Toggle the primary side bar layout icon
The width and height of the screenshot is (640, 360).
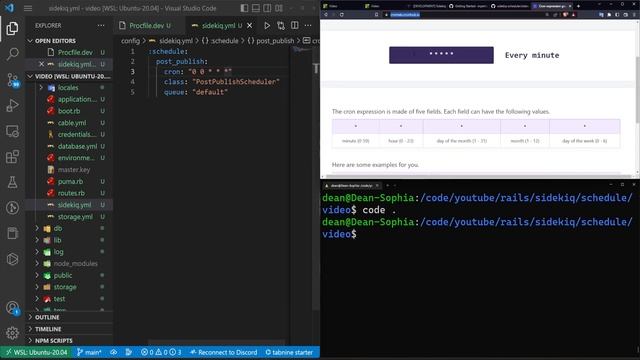[x=244, y=8]
